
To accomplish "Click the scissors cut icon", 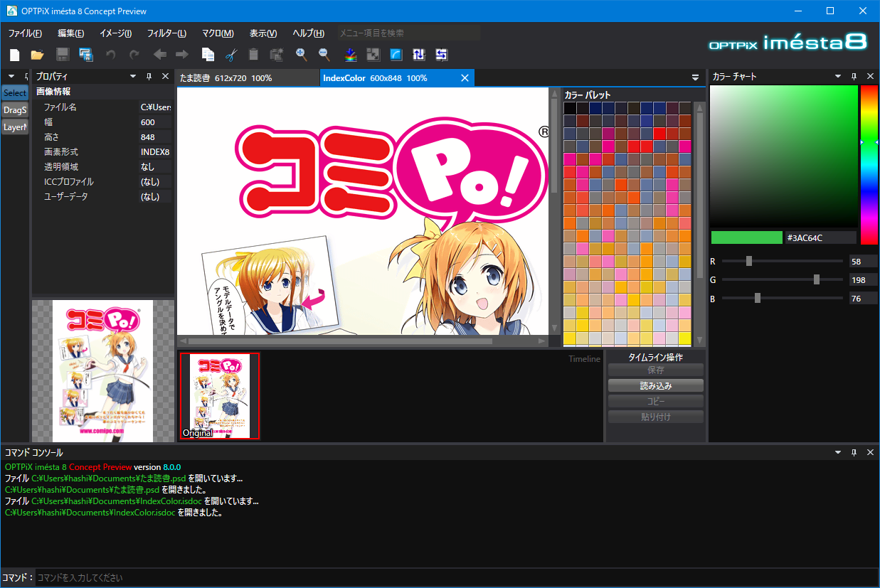I will [230, 55].
